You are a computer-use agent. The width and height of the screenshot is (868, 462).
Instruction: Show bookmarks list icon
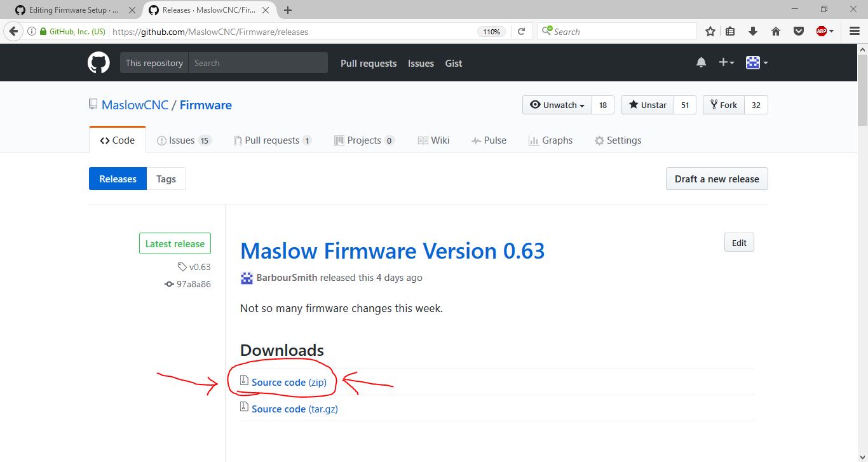pos(731,31)
